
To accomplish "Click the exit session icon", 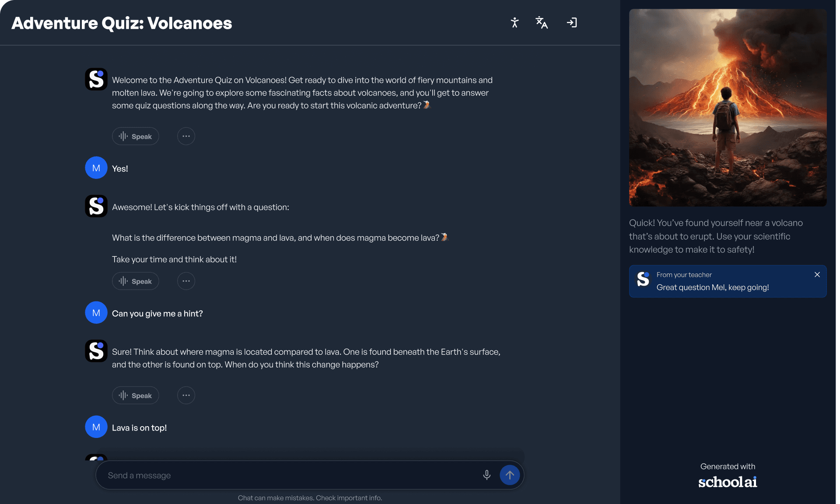I will point(571,22).
